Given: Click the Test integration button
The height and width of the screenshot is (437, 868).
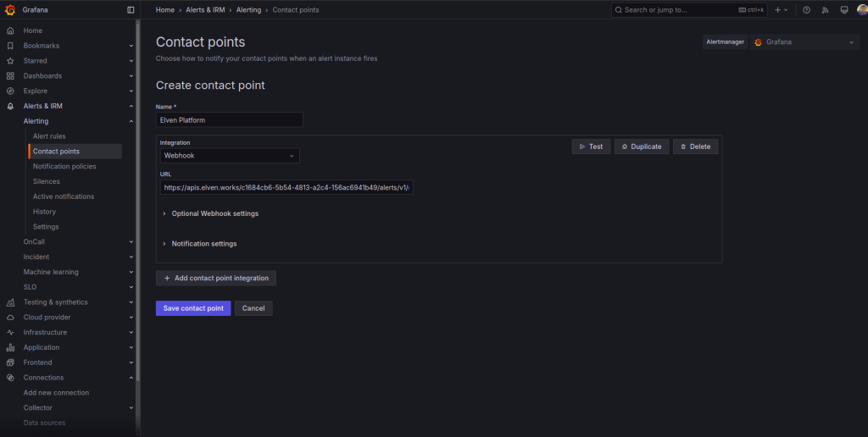Looking at the screenshot, I should click(x=591, y=147).
